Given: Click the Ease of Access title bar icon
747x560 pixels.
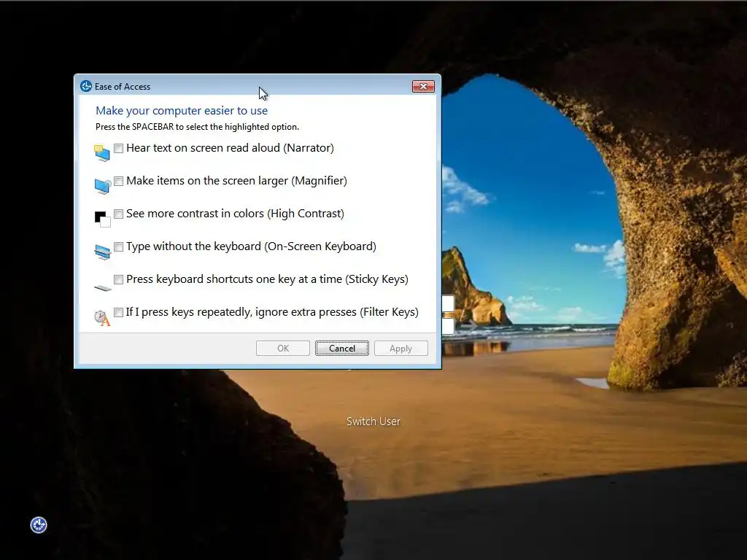Looking at the screenshot, I should click(86, 86).
